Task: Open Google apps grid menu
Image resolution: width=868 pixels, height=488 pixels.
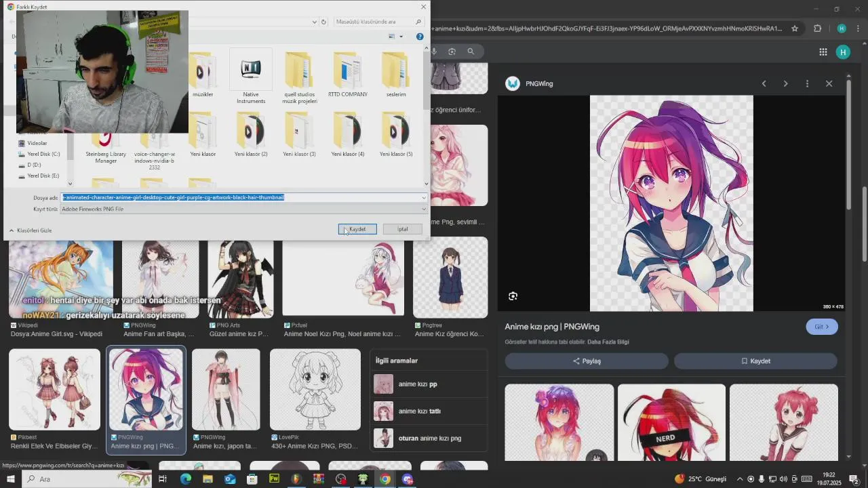Action: click(823, 52)
